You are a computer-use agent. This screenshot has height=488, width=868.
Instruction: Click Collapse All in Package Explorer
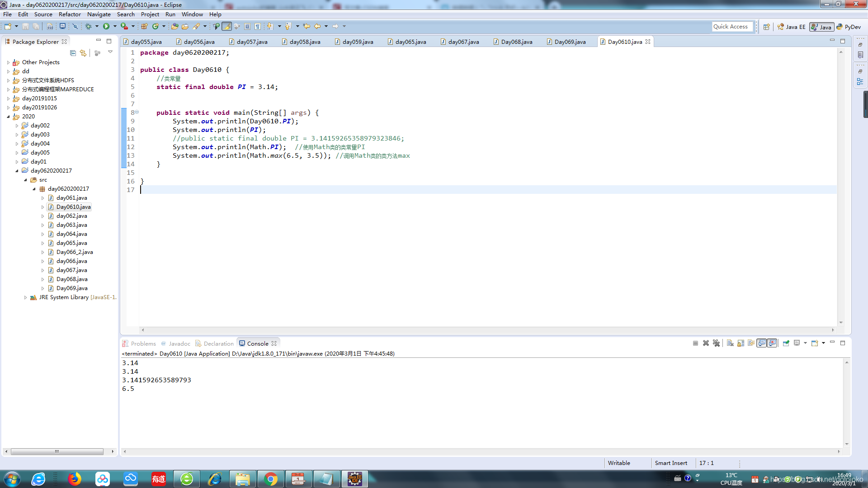coord(73,53)
